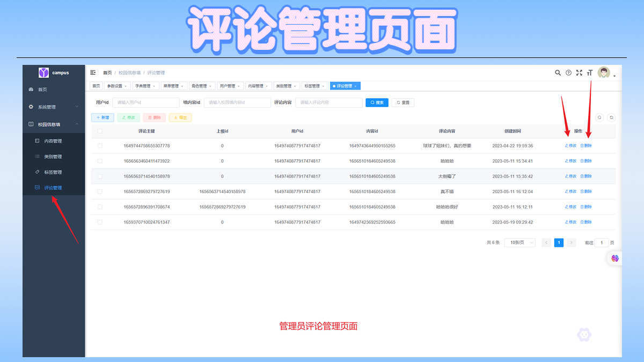
Task: Edit the row dated 2023-05-11 15:34:41
Action: pos(570,161)
